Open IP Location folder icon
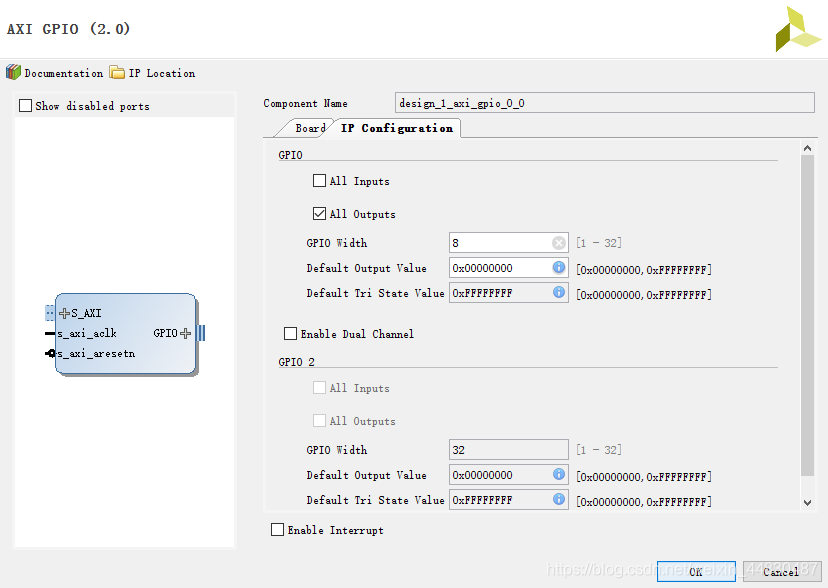 pos(117,72)
